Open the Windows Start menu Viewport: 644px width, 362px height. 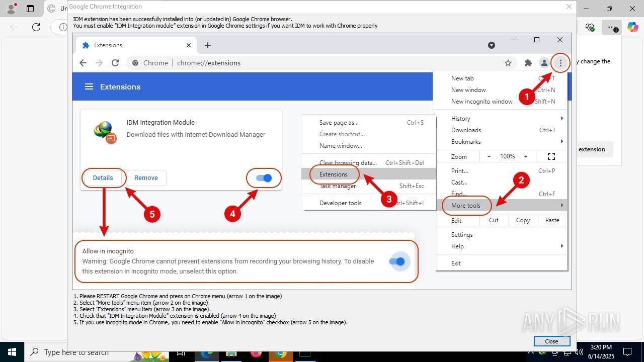(x=12, y=352)
